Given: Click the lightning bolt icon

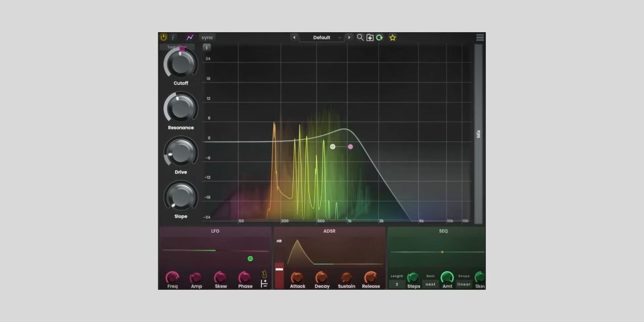Looking at the screenshot, I should tap(173, 37).
